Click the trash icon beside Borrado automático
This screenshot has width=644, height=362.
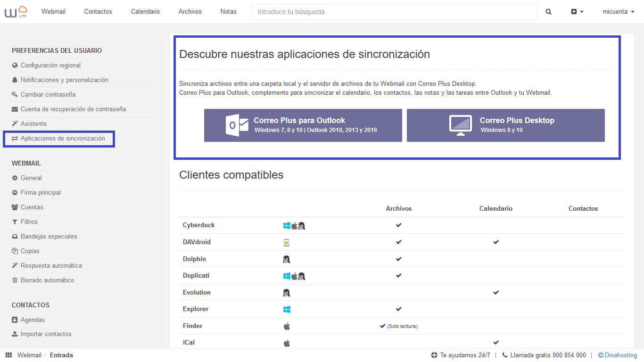coord(15,280)
